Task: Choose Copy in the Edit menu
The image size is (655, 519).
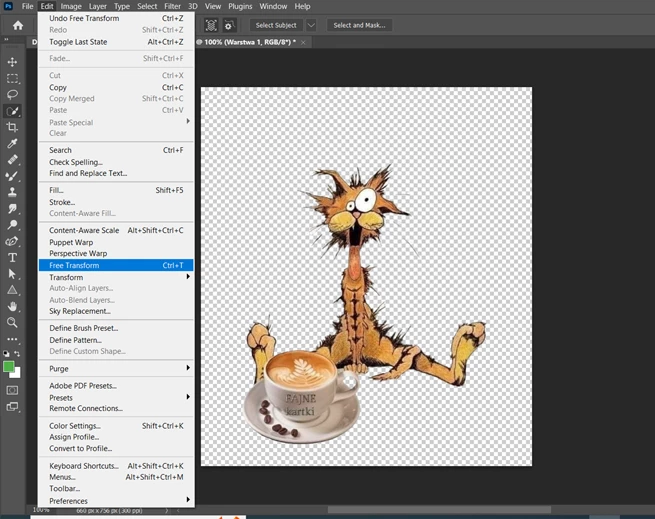Action: (116, 87)
